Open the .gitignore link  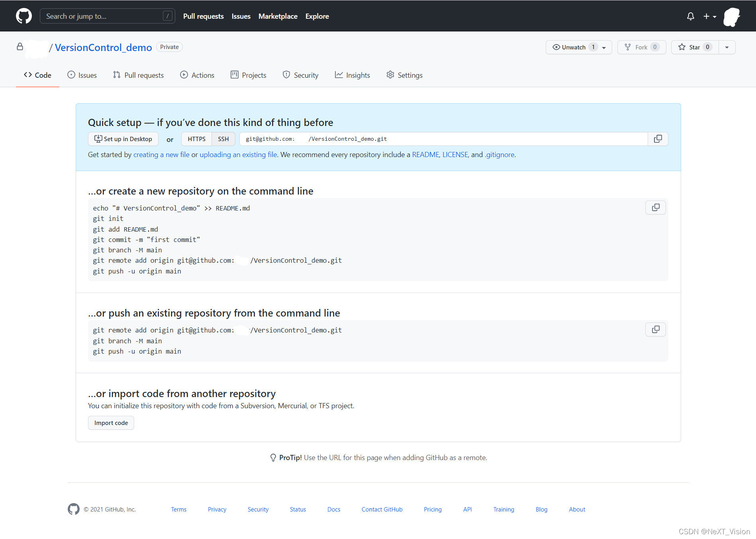pyautogui.click(x=499, y=155)
